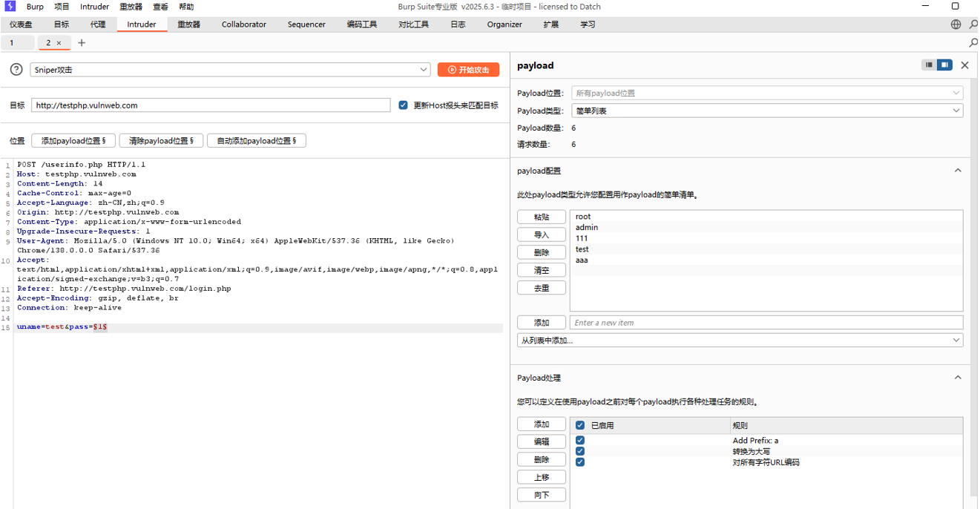Screen dimensions: 980x509
Task: Click the 去重 button
Action: click(542, 288)
